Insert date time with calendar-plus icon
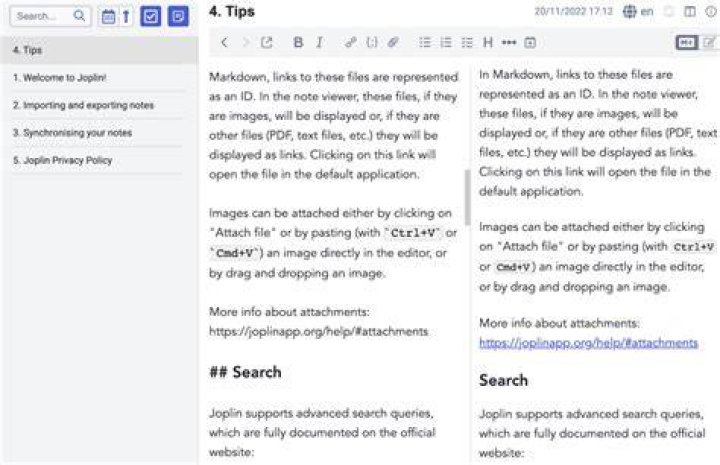720x465 pixels. (530, 43)
